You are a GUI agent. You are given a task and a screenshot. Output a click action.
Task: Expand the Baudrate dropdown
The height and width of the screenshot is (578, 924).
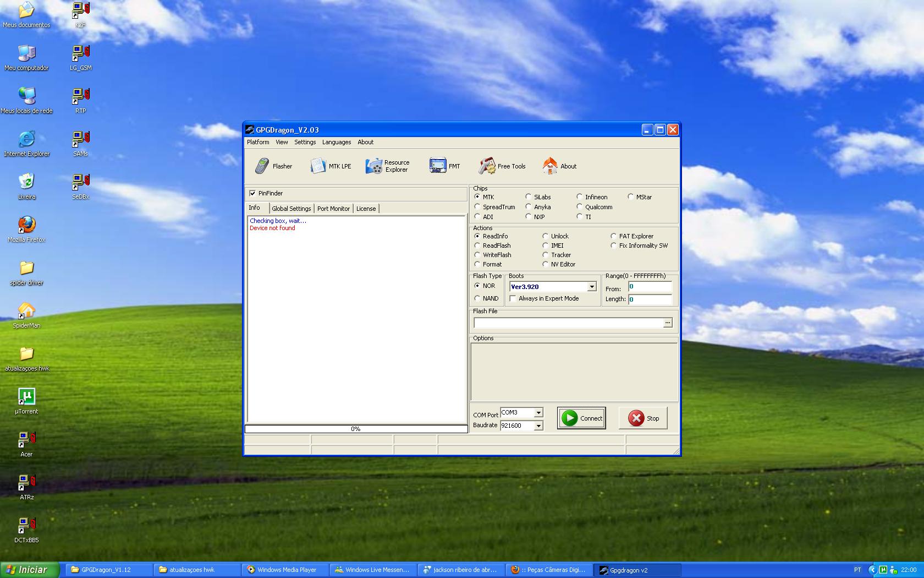(x=538, y=426)
